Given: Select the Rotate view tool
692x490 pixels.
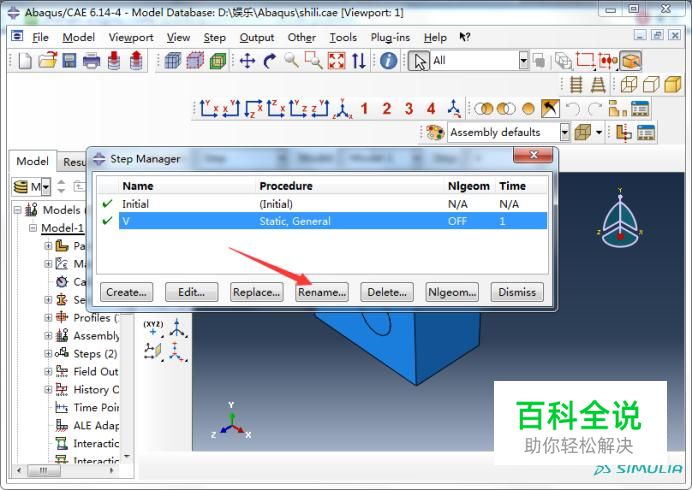Looking at the screenshot, I should (270, 60).
